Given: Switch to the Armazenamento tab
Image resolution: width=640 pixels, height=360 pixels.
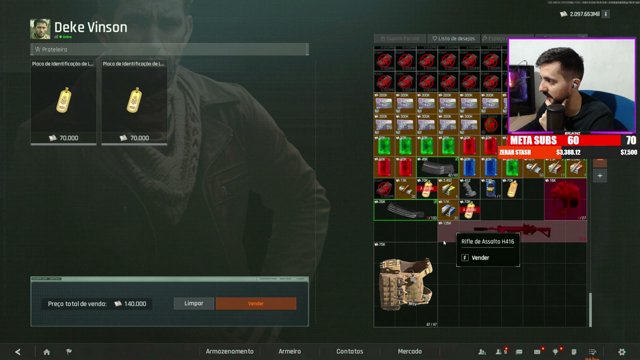Looking at the screenshot, I should click(229, 351).
